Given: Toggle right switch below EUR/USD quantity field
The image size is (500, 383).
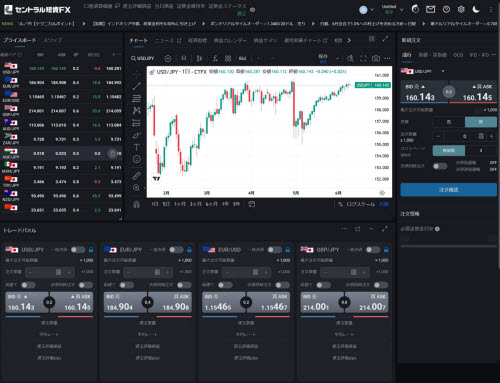Looking at the screenshot, I should pyautogui.click(x=283, y=285).
